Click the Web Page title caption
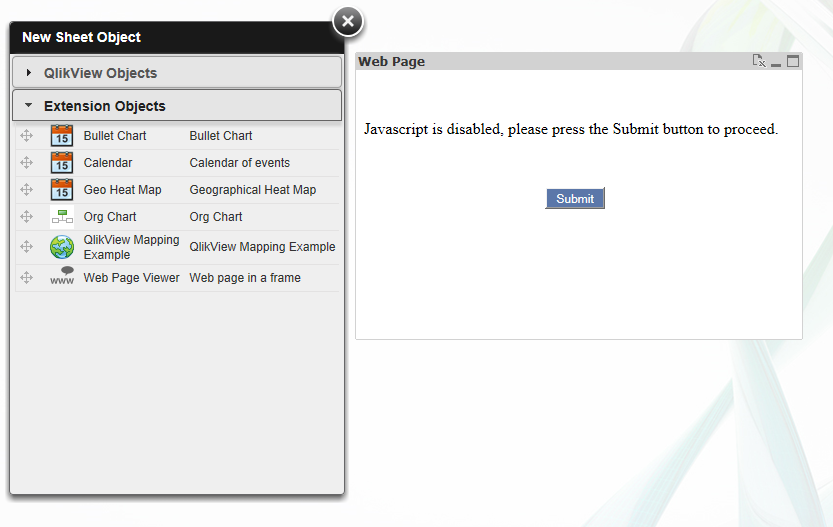Image resolution: width=833 pixels, height=527 pixels. coord(392,62)
